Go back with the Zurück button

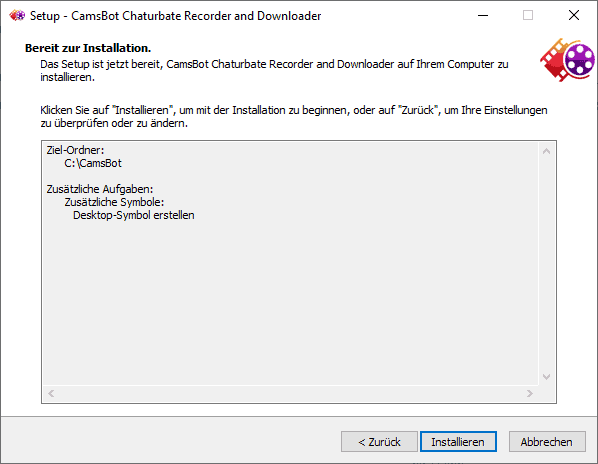click(379, 442)
